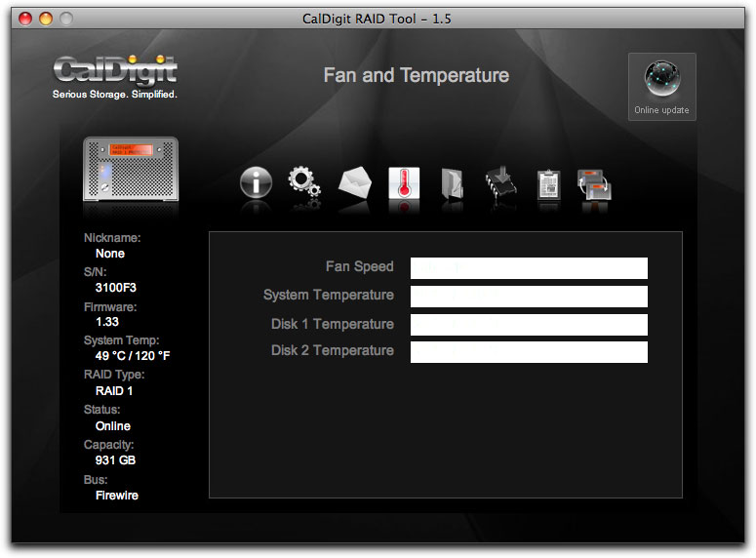
Task: Click the Nickname value None
Action: click(110, 254)
